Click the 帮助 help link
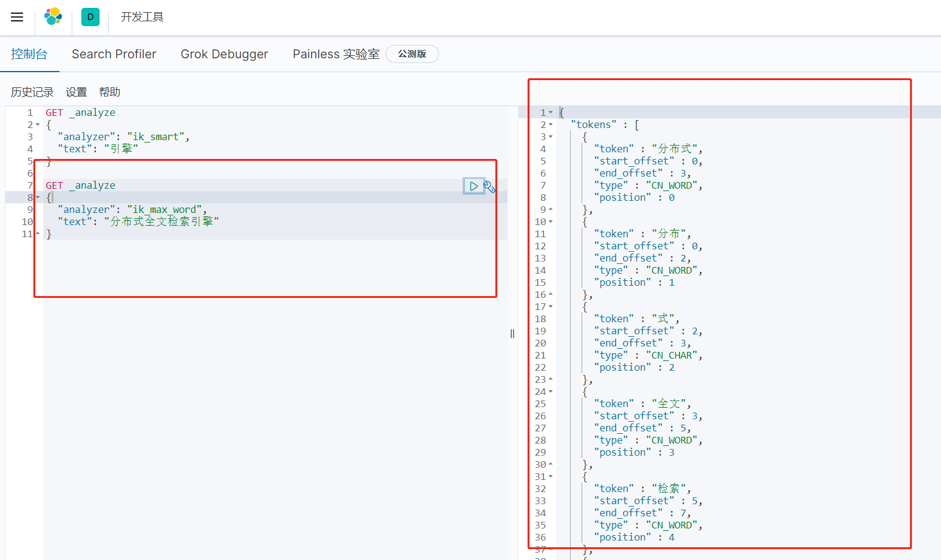The height and width of the screenshot is (560, 941). pyautogui.click(x=110, y=92)
